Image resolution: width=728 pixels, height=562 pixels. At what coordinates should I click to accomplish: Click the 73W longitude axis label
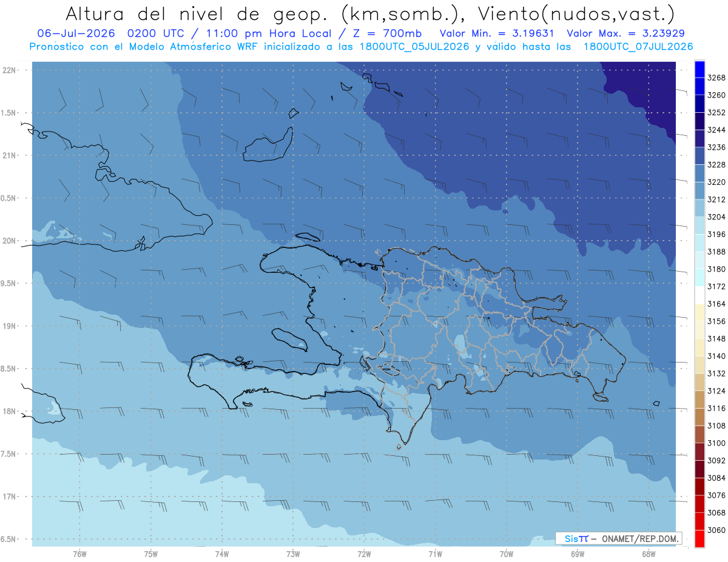pyautogui.click(x=293, y=554)
